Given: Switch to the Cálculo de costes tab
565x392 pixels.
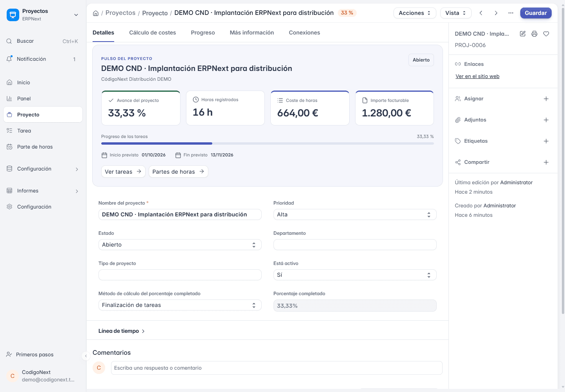Looking at the screenshot, I should coord(153,33).
